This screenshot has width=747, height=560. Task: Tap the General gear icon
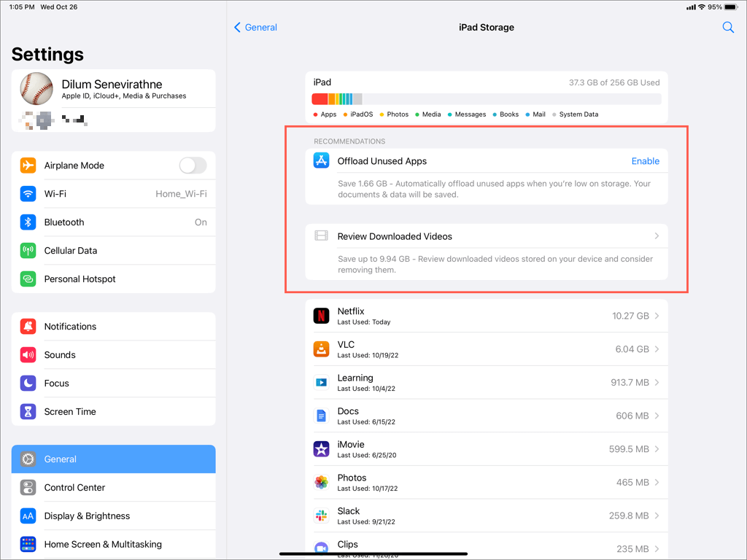[28, 459]
